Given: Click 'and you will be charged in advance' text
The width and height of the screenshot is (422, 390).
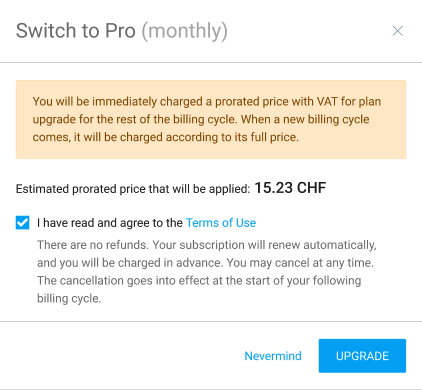Looking at the screenshot, I should click(130, 263).
